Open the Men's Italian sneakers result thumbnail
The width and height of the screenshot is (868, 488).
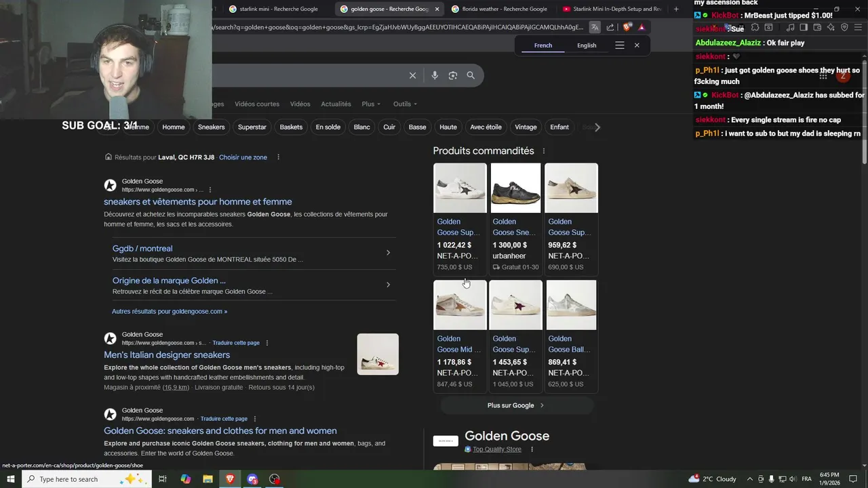(x=378, y=354)
